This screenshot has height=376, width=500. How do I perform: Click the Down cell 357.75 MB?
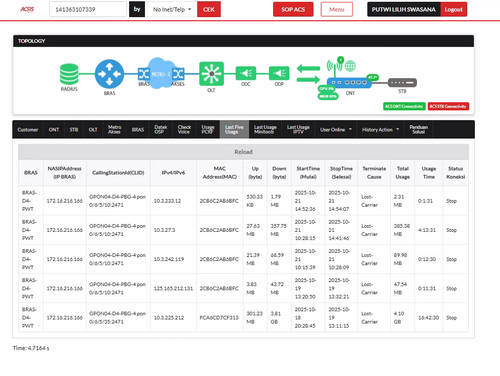coord(278,230)
